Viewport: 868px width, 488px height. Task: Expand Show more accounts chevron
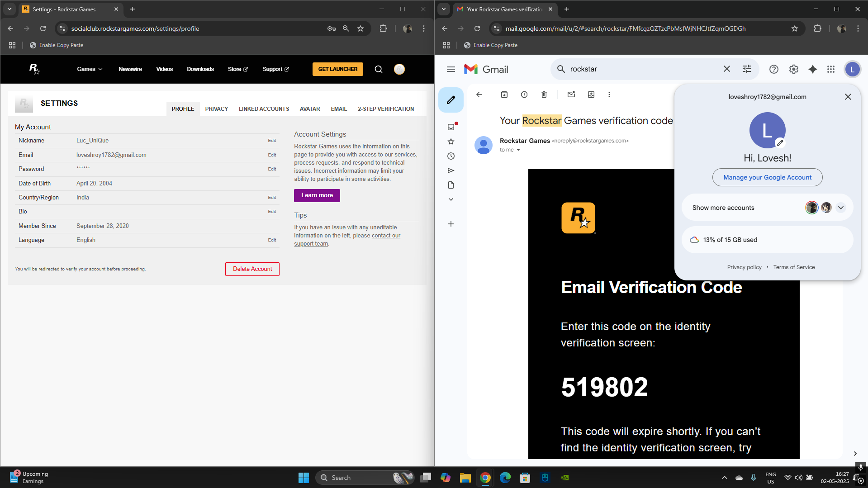pos(841,208)
